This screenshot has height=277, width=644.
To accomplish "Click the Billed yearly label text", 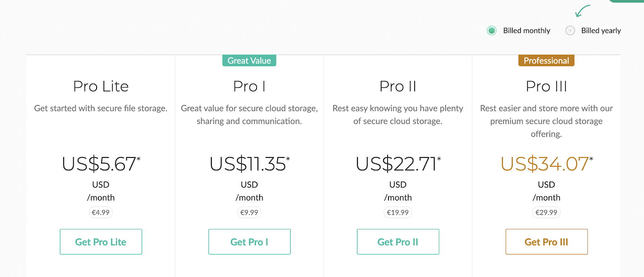I will coord(601,31).
